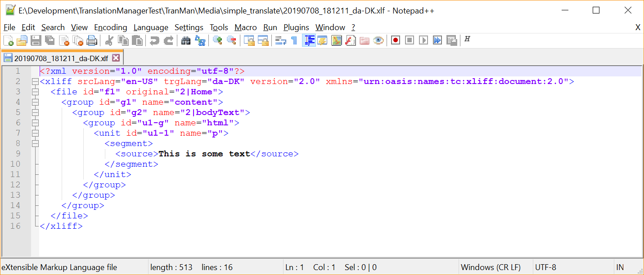Open the View menu
644x275 pixels.
coord(80,27)
